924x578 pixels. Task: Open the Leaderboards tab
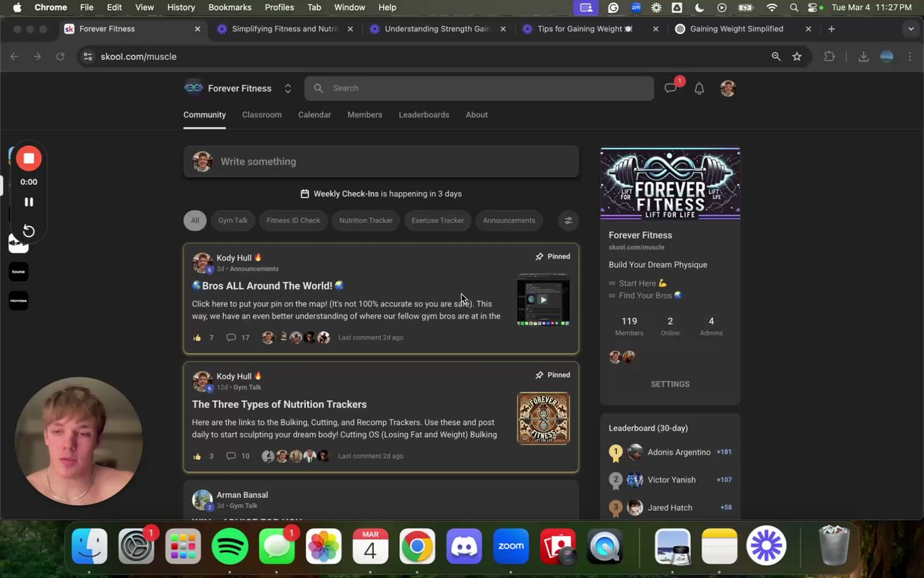click(424, 115)
